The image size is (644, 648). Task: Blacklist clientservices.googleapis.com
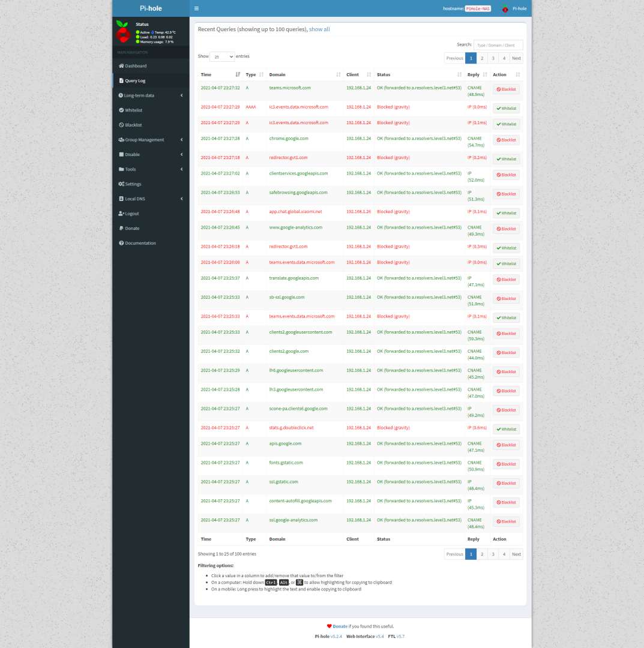coord(506,175)
